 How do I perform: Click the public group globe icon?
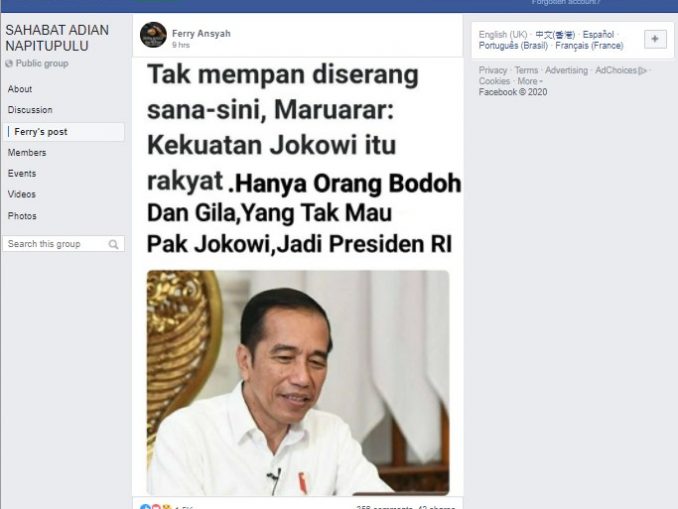[9, 64]
